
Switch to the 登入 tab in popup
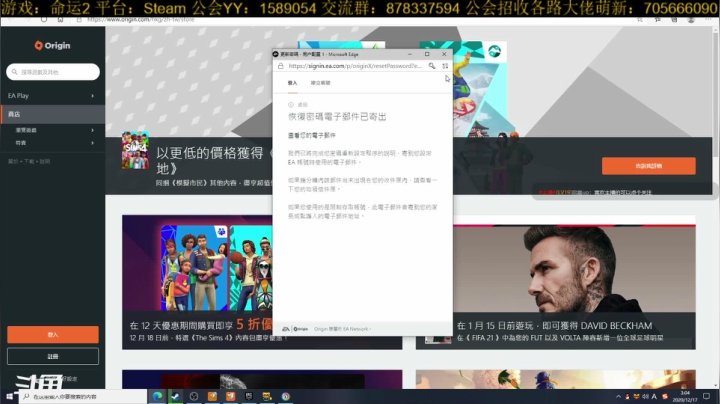coord(292,83)
